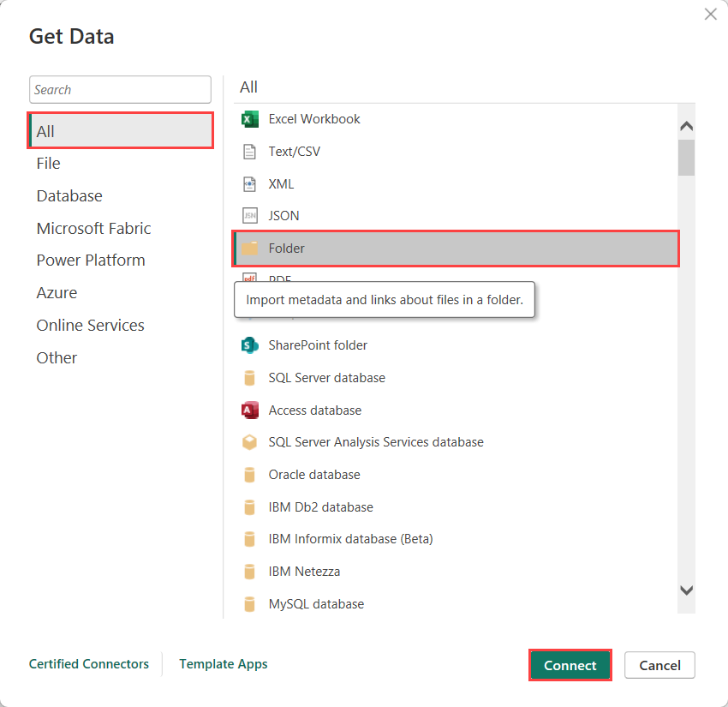This screenshot has height=707, width=728.
Task: Choose the MySQL database label
Action: click(316, 604)
